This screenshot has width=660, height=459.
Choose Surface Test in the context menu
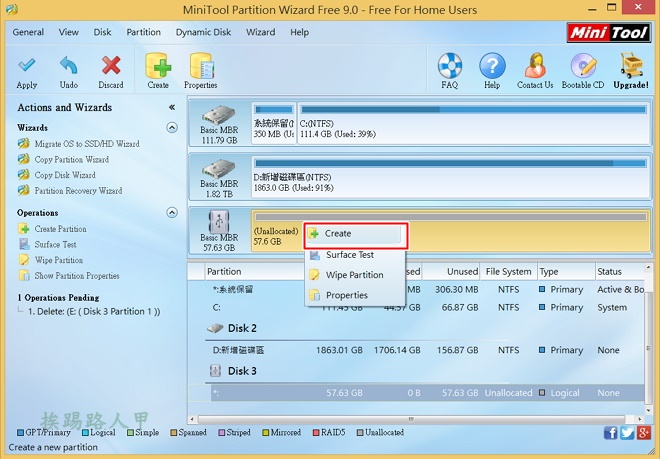coord(355,255)
